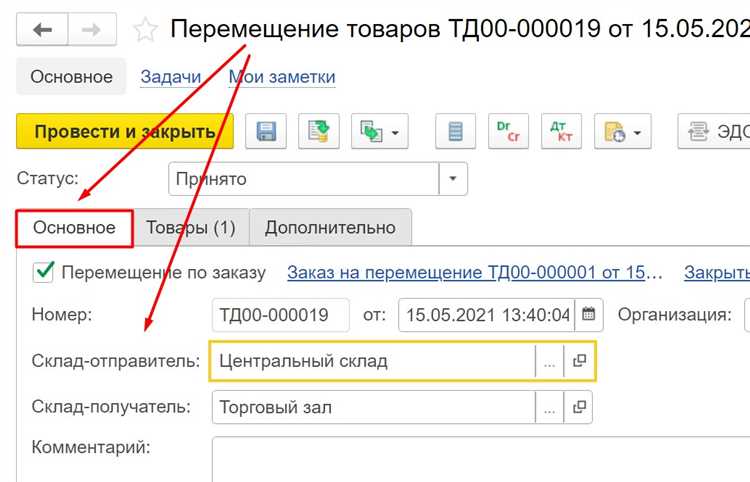Screen dimensions: 750x482
Task: Open the Мои заметки link
Action: [282, 77]
